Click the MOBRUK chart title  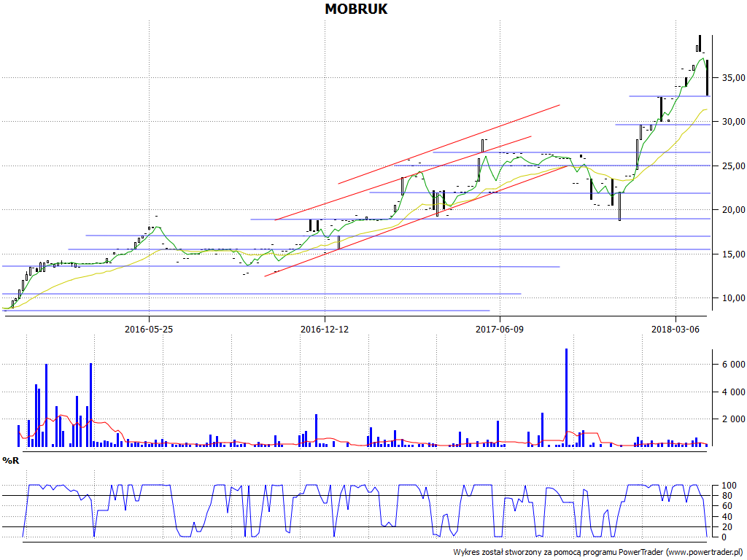356,9
